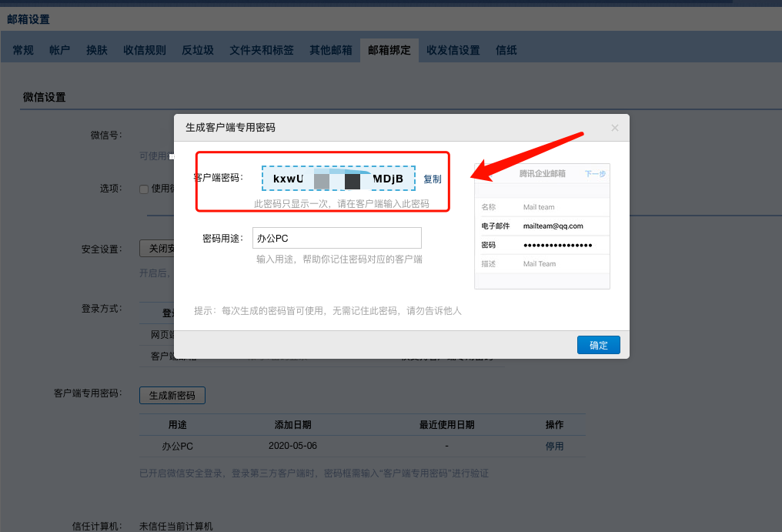Click the 2020-05-06 date cell
The height and width of the screenshot is (532, 782).
(x=292, y=446)
